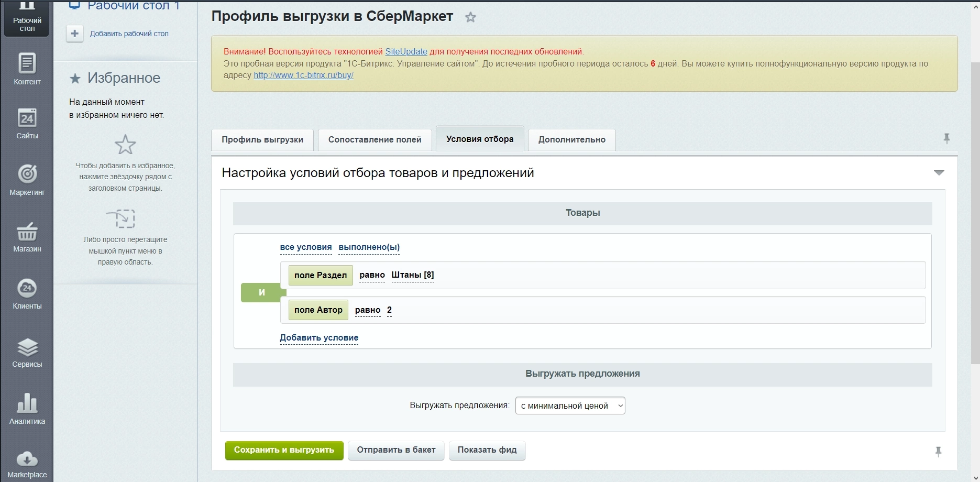
Task: Click the green И logic block
Action: point(262,292)
